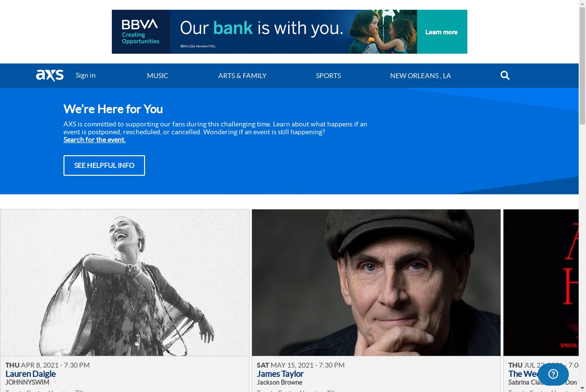Open the ARTS & FAMILY menu
586x392 pixels.
coord(242,76)
